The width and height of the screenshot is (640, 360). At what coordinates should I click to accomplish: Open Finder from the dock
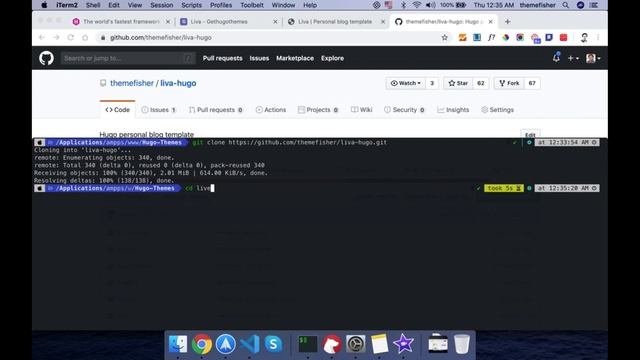tap(178, 344)
